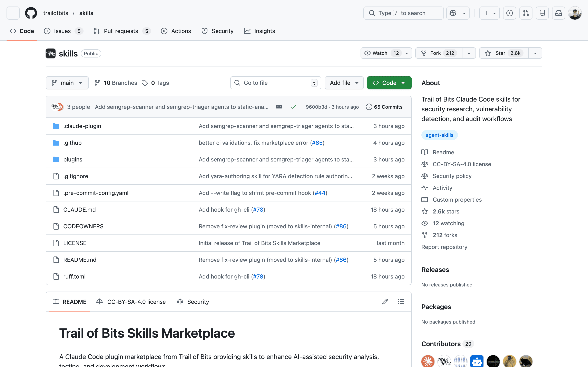
Task: Open the GitHub homepage logo
Action: (31, 13)
